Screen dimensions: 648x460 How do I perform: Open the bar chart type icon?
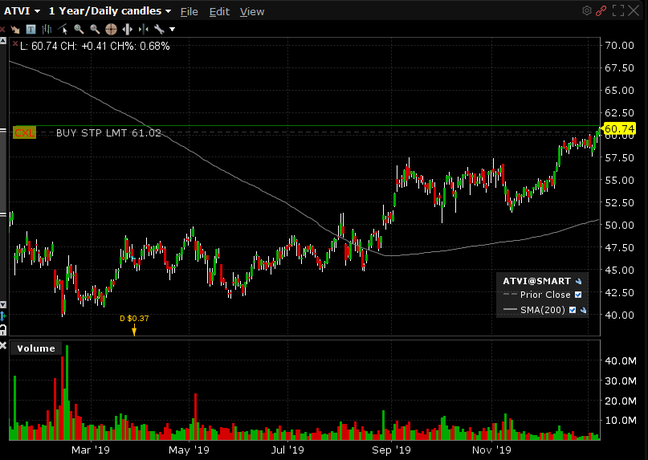[46, 29]
